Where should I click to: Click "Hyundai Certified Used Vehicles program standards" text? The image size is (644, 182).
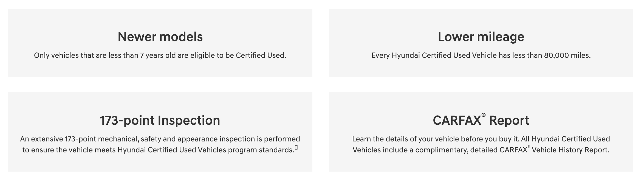pyautogui.click(x=206, y=150)
